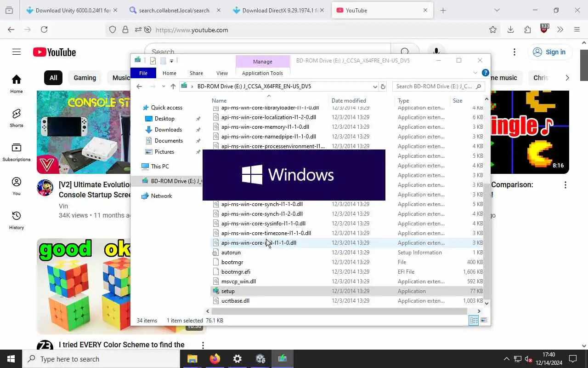Click the Explorer horizontal scrollbar thumb
The width and height of the screenshot is (588, 368).
(339, 311)
